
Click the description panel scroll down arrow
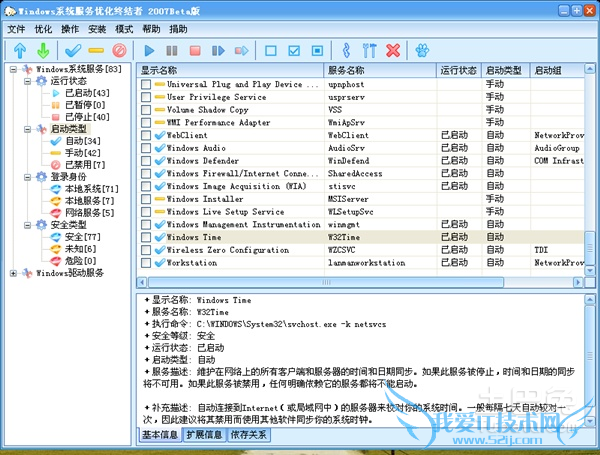[x=590, y=422]
